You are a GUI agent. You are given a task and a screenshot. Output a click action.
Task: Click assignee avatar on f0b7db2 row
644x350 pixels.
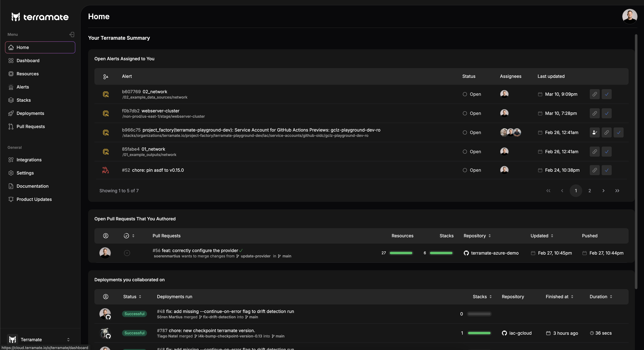(x=504, y=113)
